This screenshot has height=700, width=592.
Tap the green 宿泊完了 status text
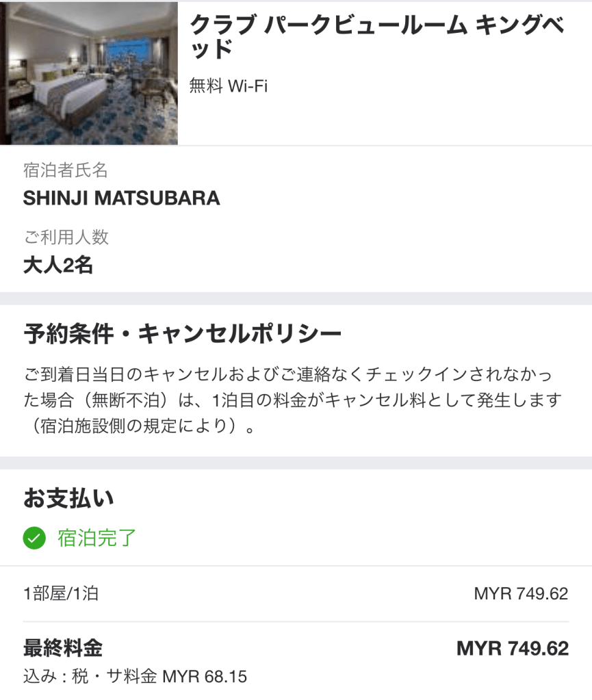coord(97,538)
